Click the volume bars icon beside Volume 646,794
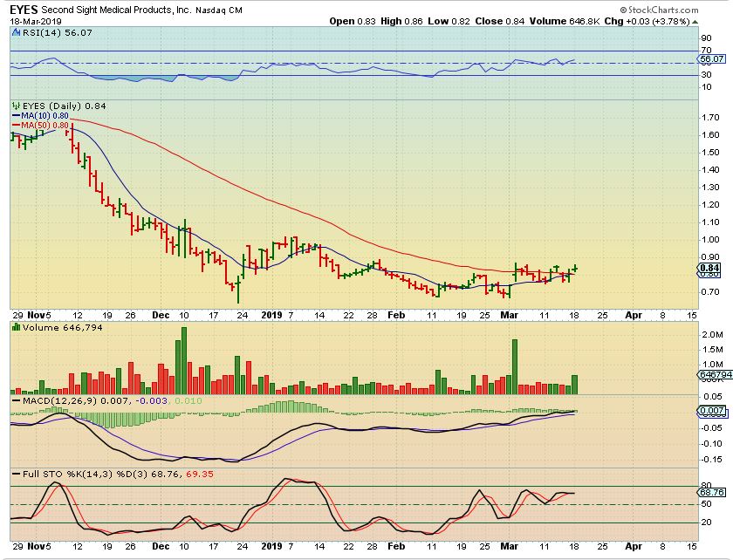733x560 pixels. [x=17, y=328]
